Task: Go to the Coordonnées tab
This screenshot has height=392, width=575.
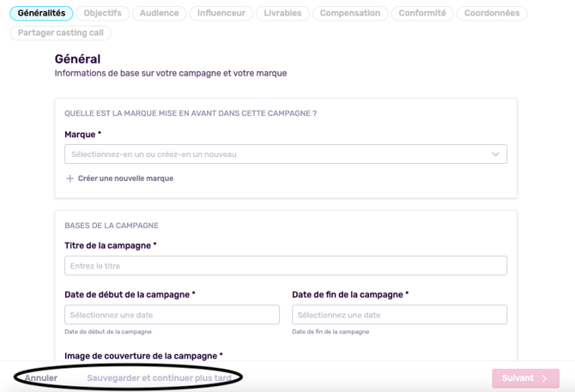Action: 492,13
